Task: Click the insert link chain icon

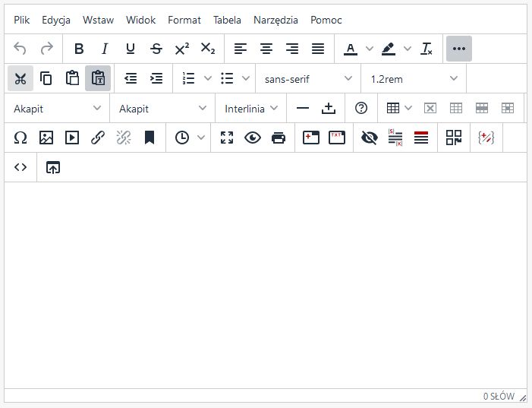Action: click(x=98, y=138)
